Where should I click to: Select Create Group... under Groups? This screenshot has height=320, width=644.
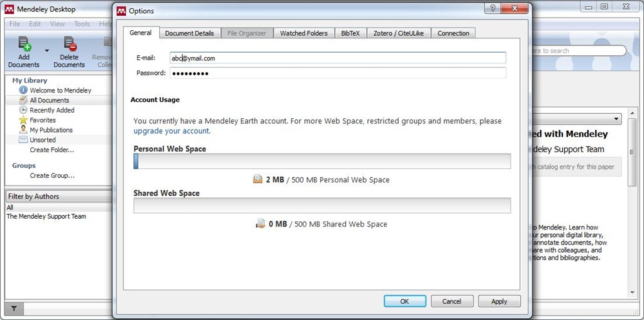pyautogui.click(x=52, y=175)
